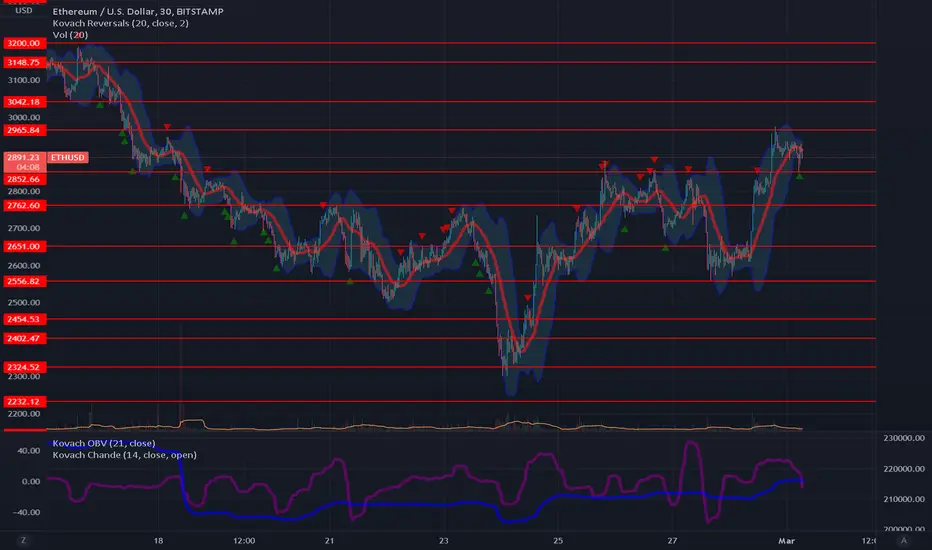
Task: Open the USD currency selector
Action: [x=24, y=10]
